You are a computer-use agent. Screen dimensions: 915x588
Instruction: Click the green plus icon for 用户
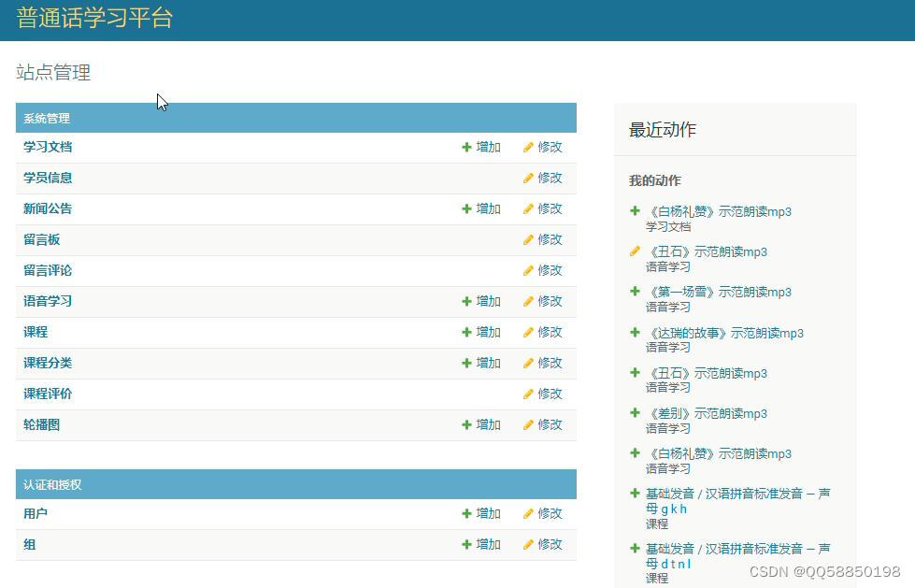[x=466, y=513]
